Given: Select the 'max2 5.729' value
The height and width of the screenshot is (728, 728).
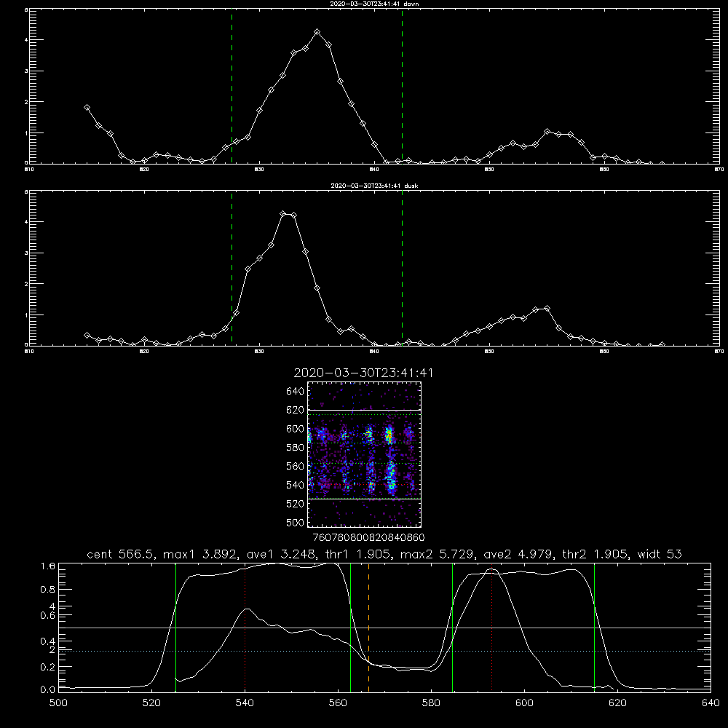Looking at the screenshot, I should [437, 554].
